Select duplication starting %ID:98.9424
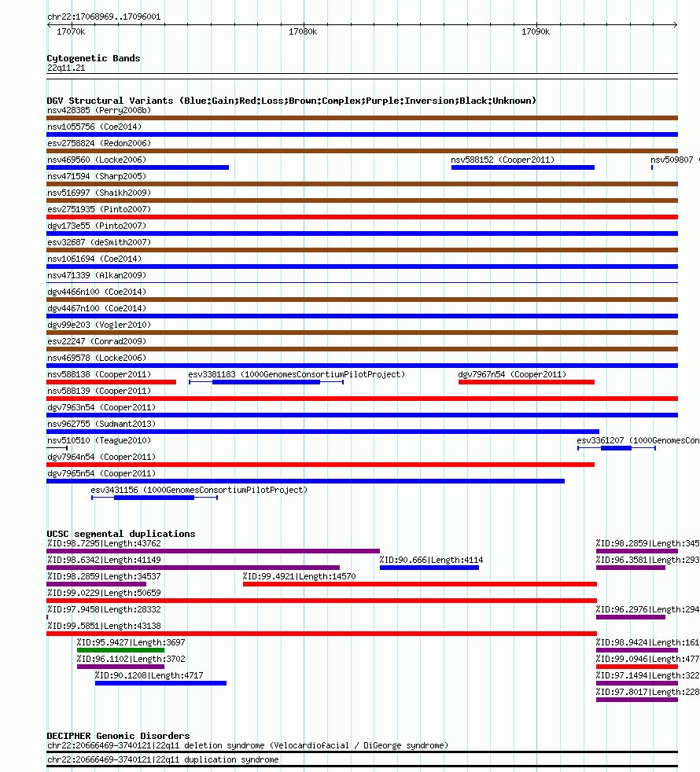 tap(637, 650)
